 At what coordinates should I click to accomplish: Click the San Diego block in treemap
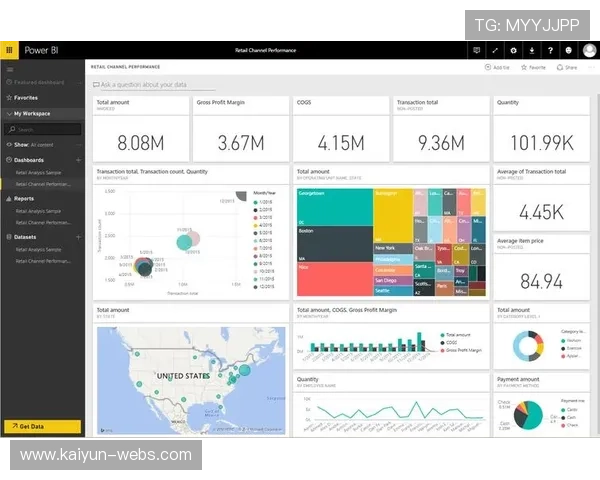tap(393, 281)
